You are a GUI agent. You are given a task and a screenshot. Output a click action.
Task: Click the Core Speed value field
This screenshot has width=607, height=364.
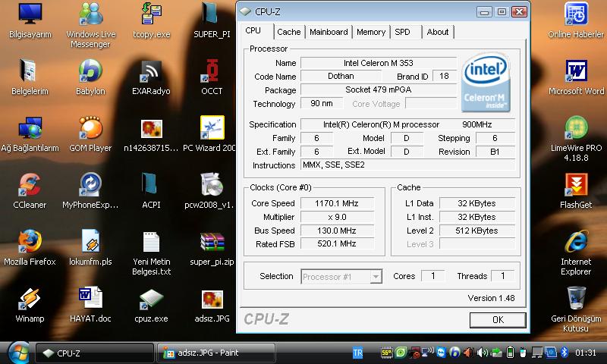(x=337, y=203)
